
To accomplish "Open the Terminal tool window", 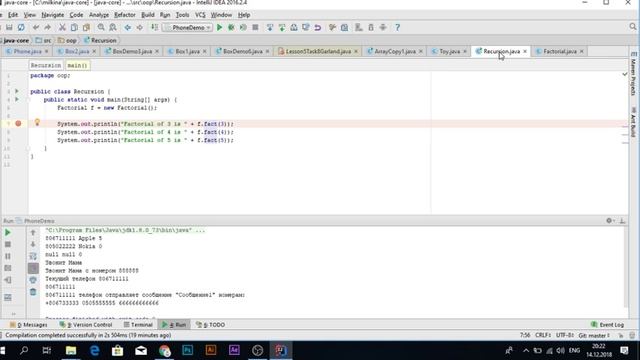I will [138, 324].
